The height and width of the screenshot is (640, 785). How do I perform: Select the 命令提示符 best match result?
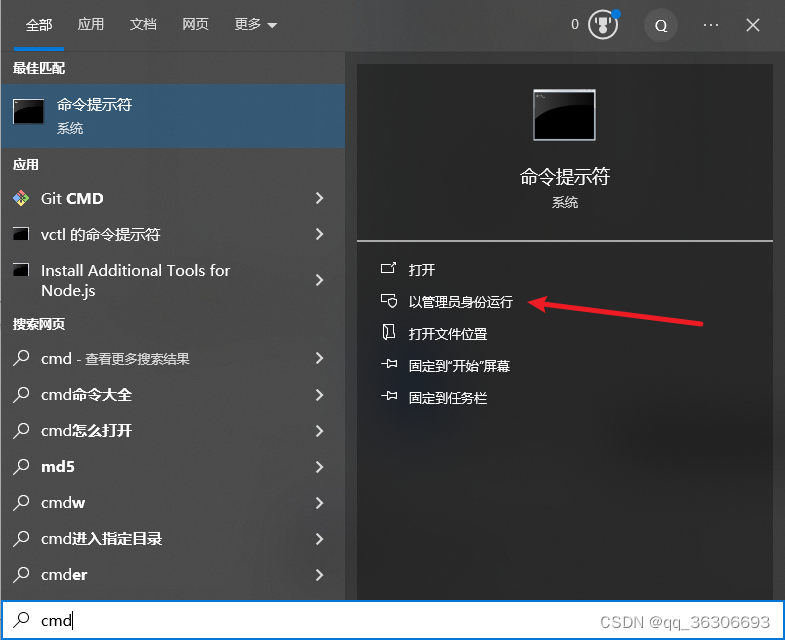click(173, 116)
